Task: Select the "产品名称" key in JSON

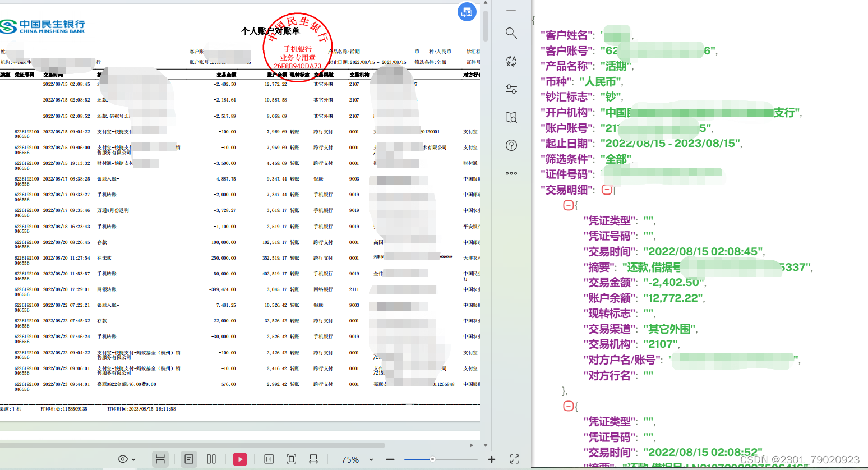Action: [566, 66]
